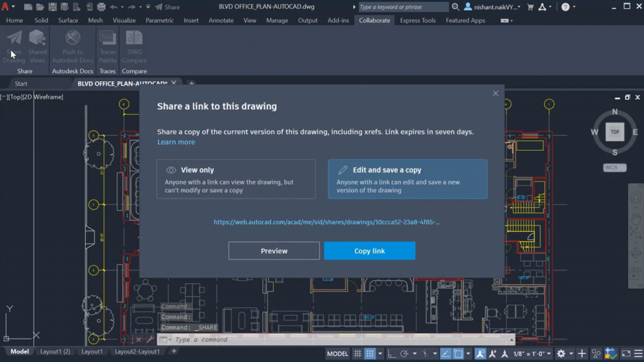The height and width of the screenshot is (362, 644).
Task: Click the clean screen icon in status bar
Action: [x=626, y=354]
